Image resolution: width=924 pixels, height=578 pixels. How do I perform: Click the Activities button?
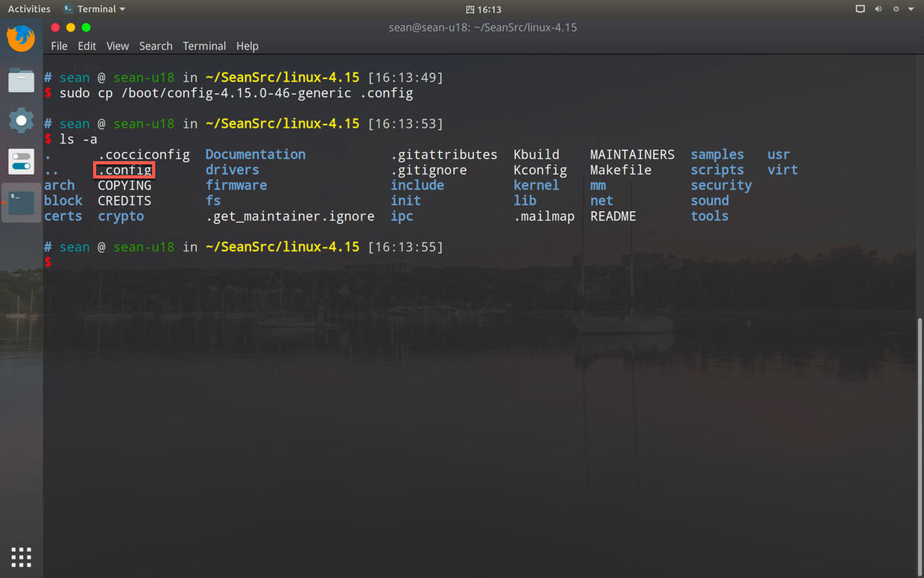[29, 9]
